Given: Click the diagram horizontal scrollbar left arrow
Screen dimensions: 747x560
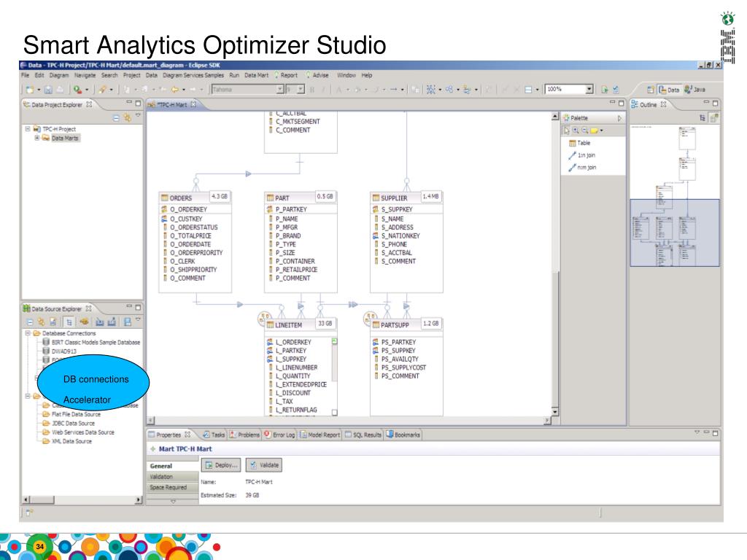Looking at the screenshot, I should [x=150, y=421].
